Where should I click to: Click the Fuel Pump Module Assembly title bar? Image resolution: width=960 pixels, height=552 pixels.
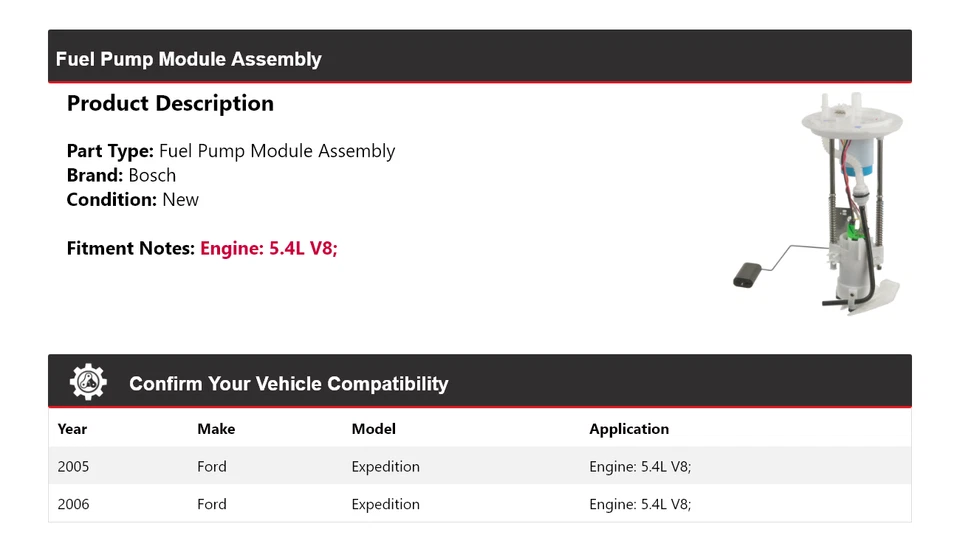(x=189, y=59)
